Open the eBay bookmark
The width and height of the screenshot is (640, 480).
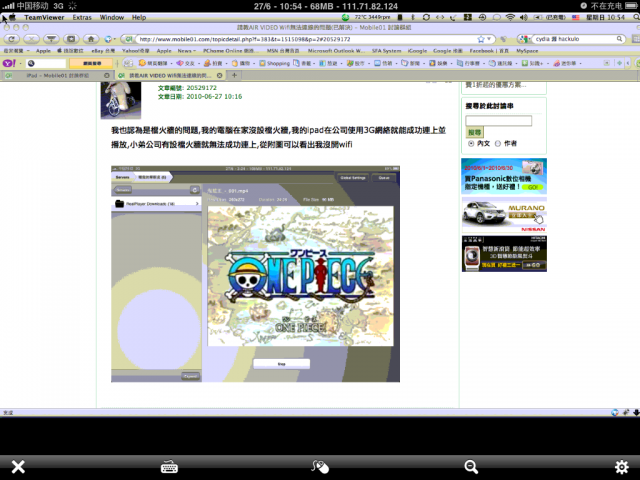pos(103,51)
